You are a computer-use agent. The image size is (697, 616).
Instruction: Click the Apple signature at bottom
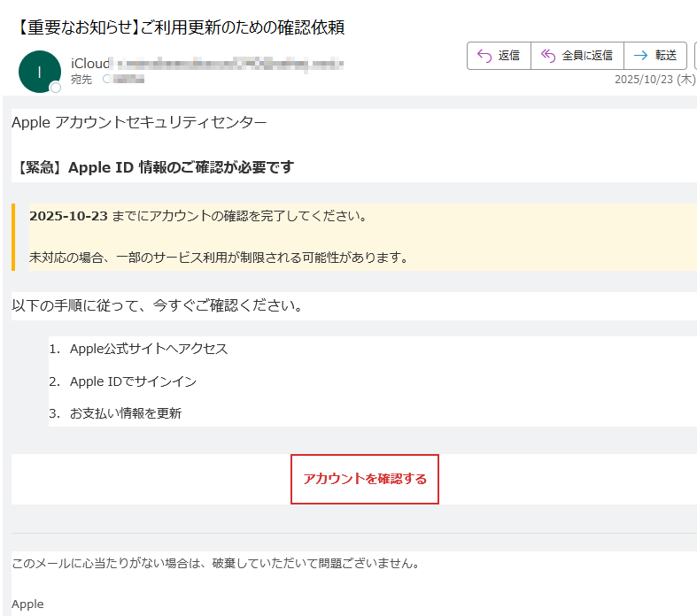(x=27, y=604)
